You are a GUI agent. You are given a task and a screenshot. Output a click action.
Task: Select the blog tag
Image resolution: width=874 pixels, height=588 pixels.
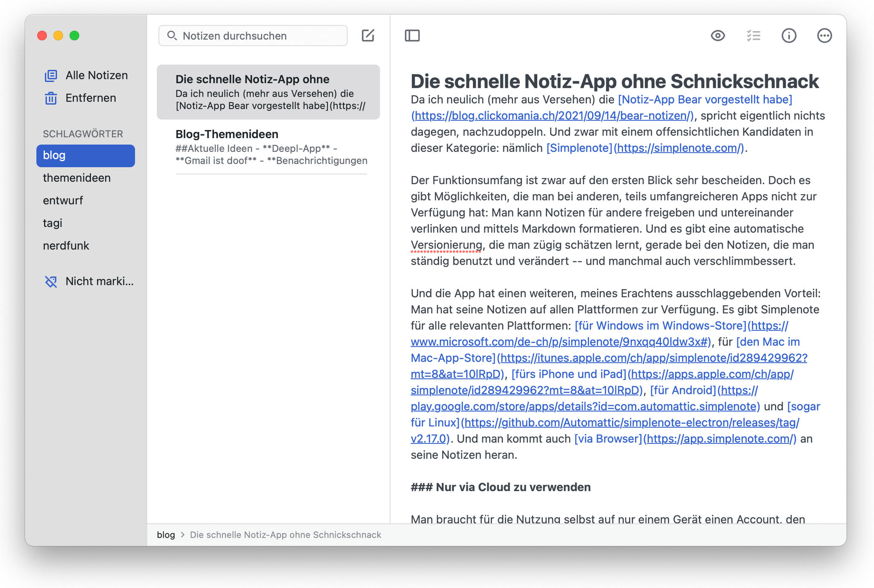pyautogui.click(x=86, y=156)
